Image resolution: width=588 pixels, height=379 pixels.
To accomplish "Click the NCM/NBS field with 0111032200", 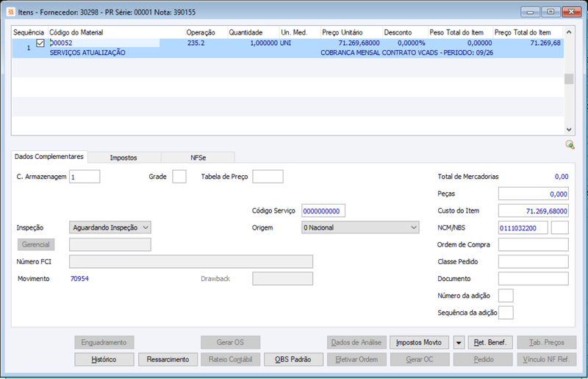I will tap(523, 227).
